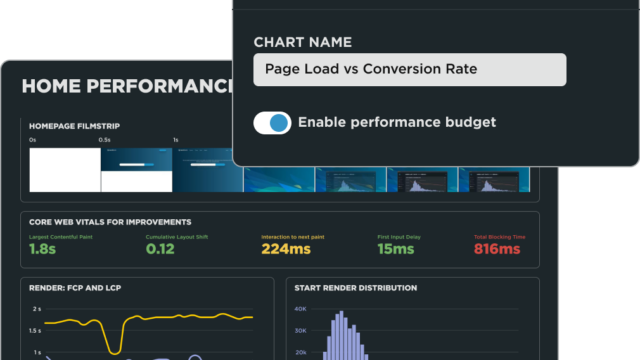640x360 pixels.
Task: Open the second filmstrip frame at 0.5s
Action: click(137, 170)
